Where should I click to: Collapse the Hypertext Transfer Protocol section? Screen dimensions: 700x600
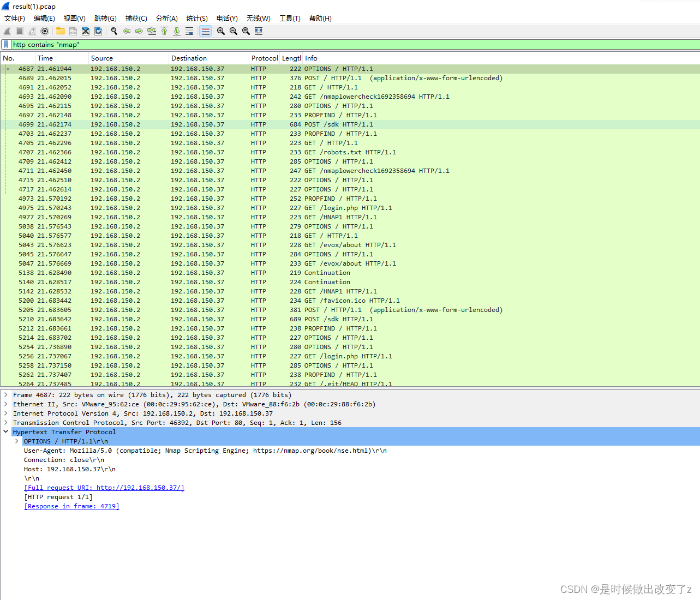[x=5, y=432]
